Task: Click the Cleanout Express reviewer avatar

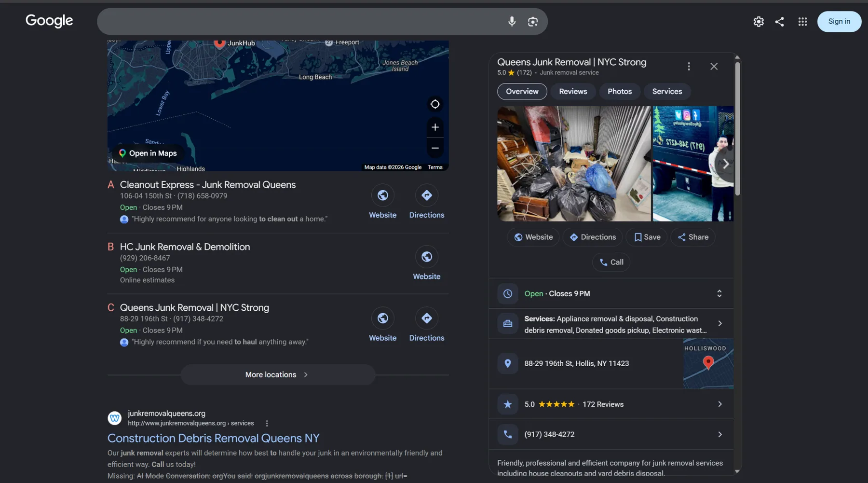Action: pyautogui.click(x=124, y=220)
